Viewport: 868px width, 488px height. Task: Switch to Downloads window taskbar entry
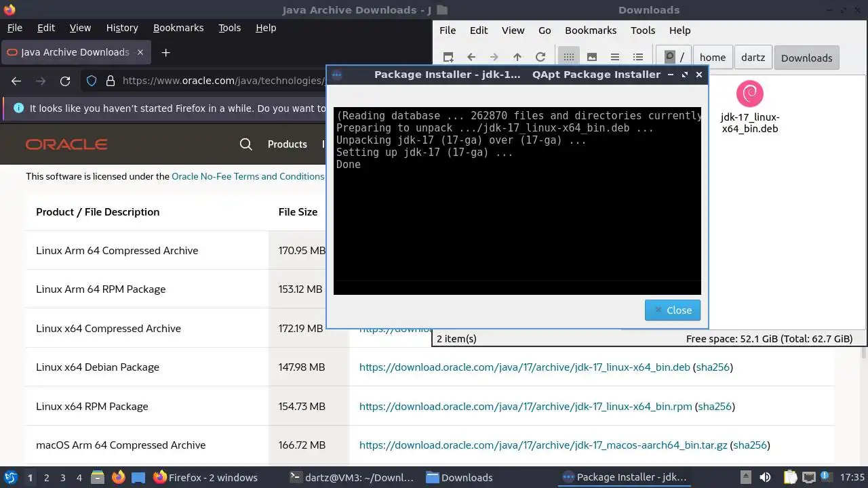pyautogui.click(x=459, y=478)
